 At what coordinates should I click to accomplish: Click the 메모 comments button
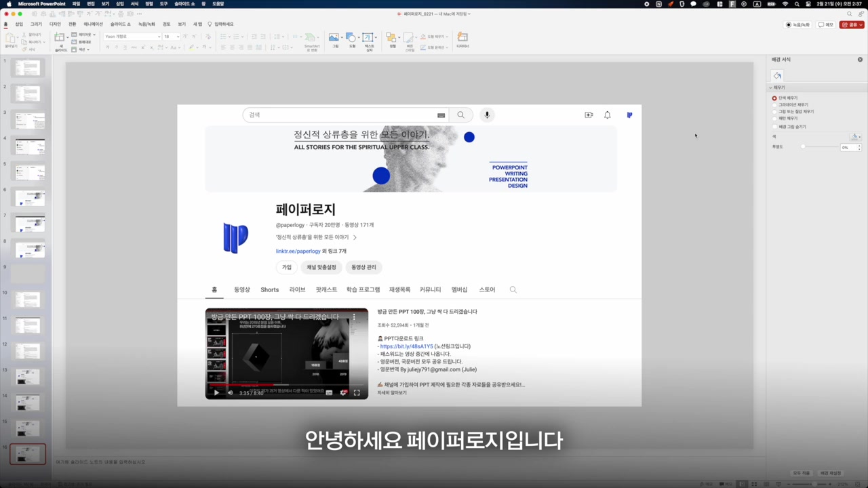click(825, 24)
